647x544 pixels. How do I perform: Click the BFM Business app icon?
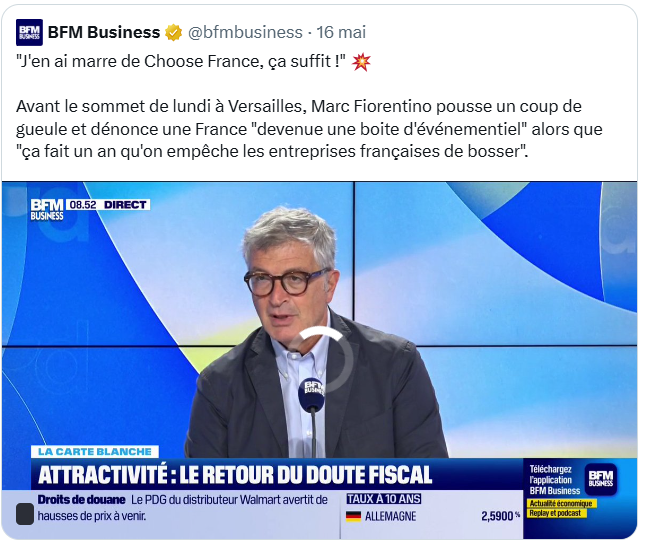pyautogui.click(x=601, y=479)
